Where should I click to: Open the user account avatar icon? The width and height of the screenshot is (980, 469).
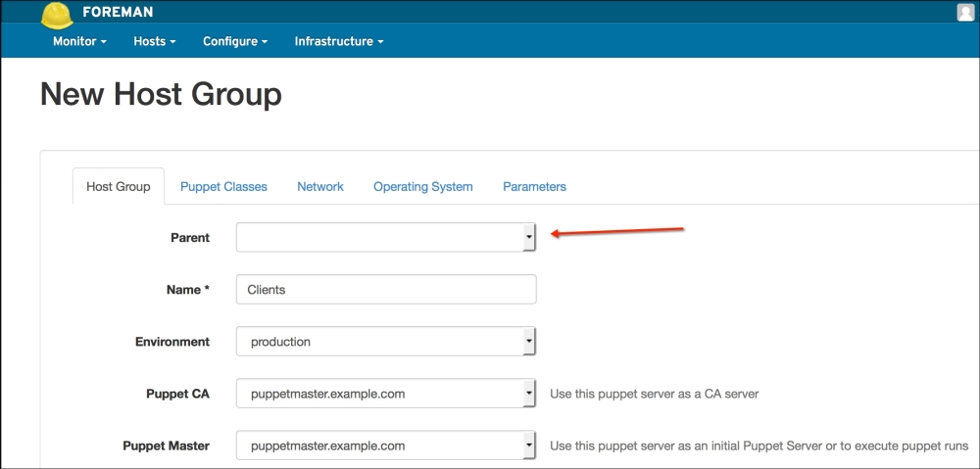965,12
